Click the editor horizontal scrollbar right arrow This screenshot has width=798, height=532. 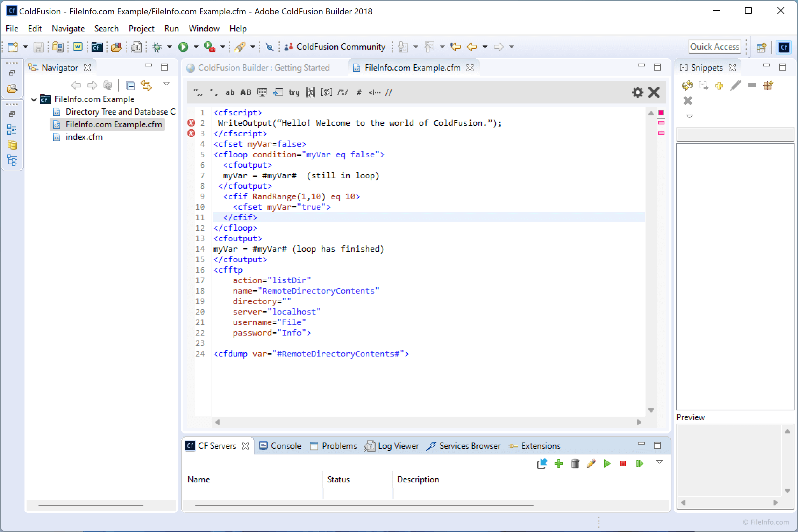pos(639,422)
